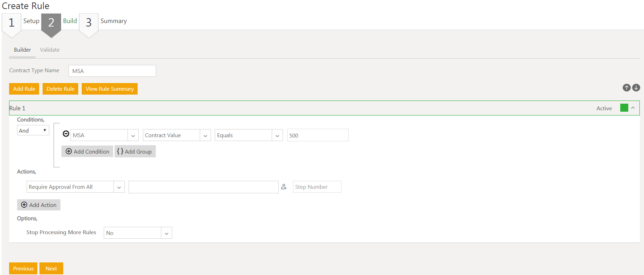Screen dimensions: 644x275
Task: Open user picker icon next to approver field
Action: coord(284,187)
